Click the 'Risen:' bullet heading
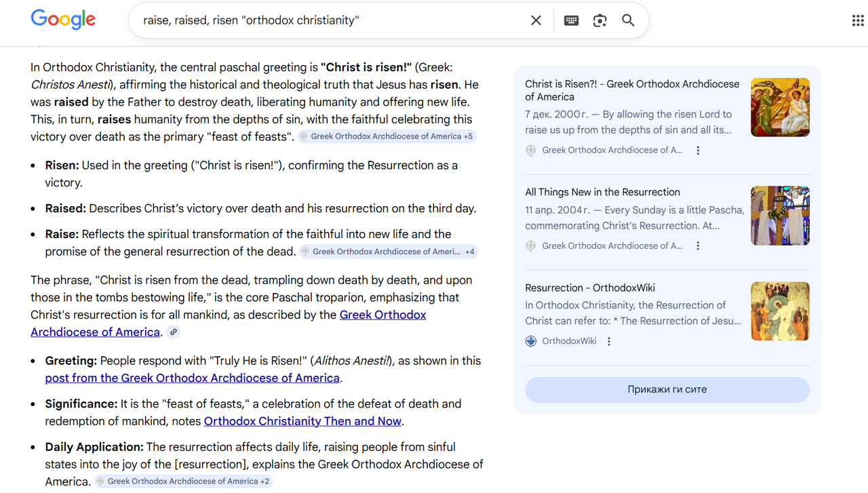The image size is (868, 493). pyautogui.click(x=62, y=165)
